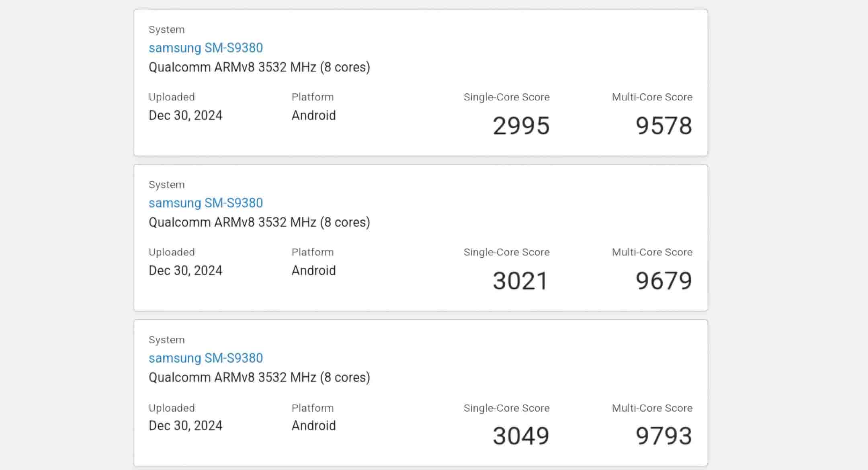
Task: Click the Android platform value in the 3049 card
Action: click(313, 426)
